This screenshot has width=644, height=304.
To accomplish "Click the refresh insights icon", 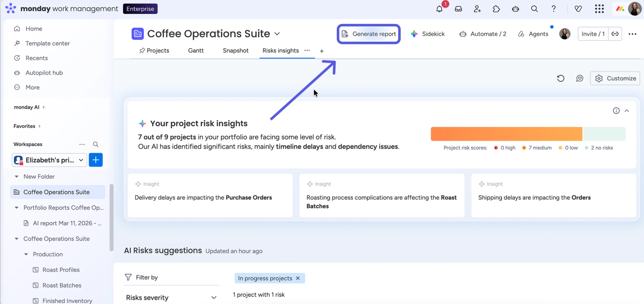I will (x=561, y=78).
